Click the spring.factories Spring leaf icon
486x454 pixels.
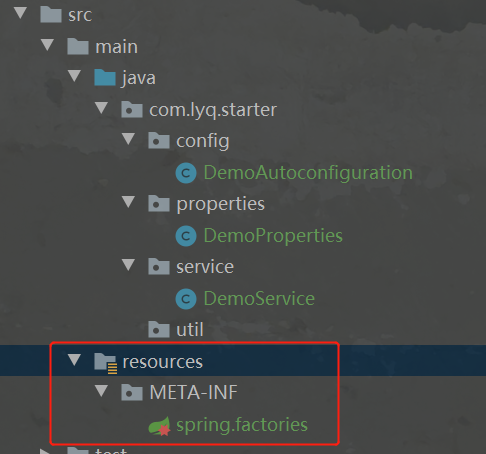point(160,426)
